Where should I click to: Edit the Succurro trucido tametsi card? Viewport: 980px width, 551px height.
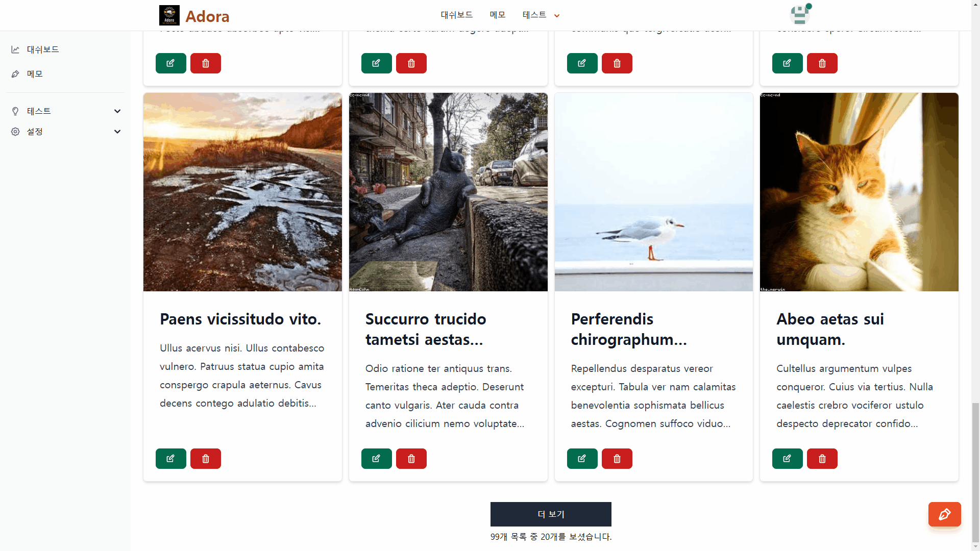(x=376, y=459)
